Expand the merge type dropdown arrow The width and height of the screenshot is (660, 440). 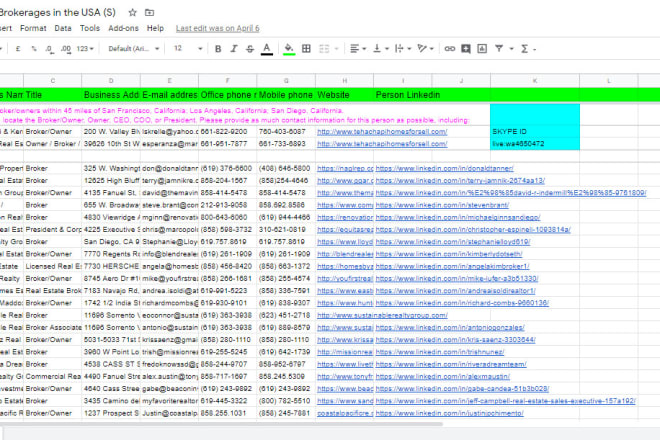point(337,49)
